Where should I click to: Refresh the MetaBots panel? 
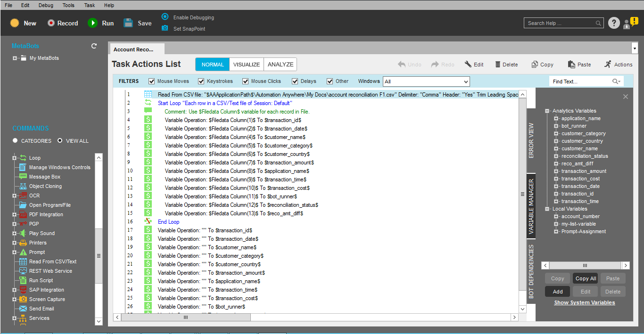point(94,46)
